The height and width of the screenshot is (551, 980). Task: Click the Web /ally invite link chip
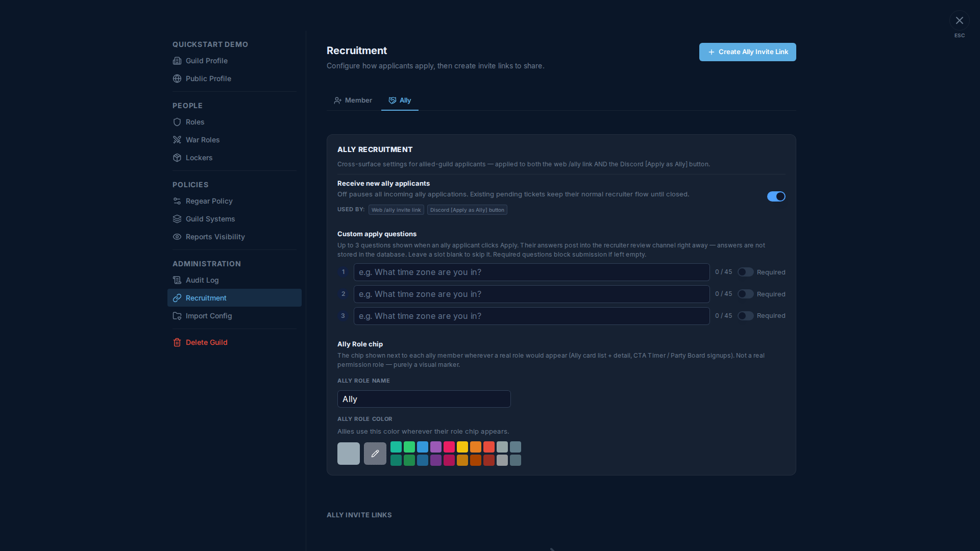396,210
